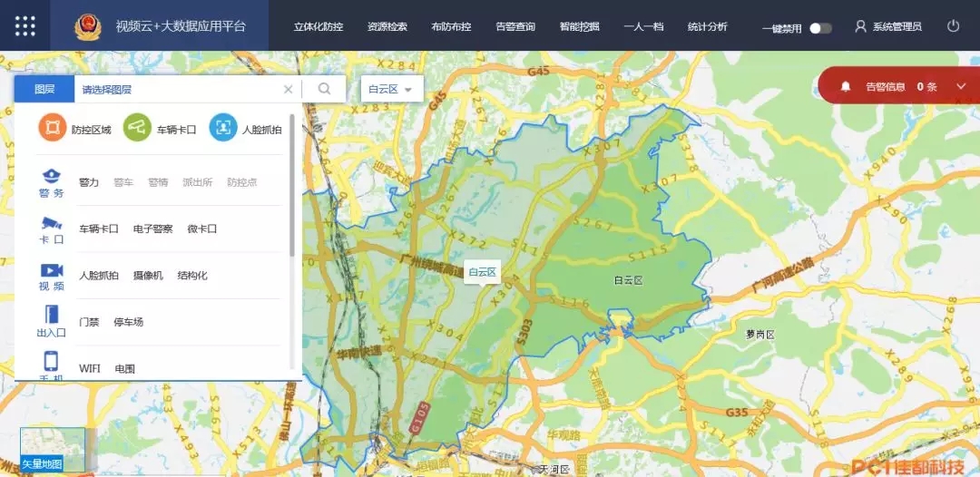
Task: Click the 图层 layer button
Action: (44, 89)
